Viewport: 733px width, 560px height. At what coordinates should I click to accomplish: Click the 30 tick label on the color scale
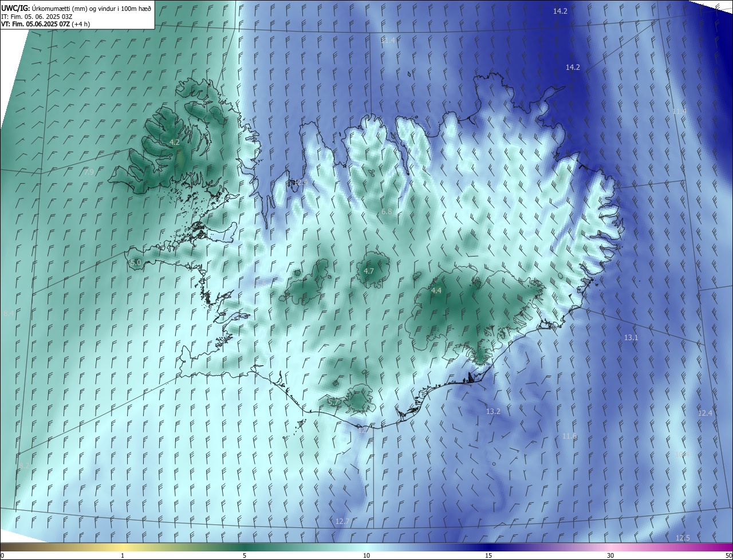[610, 555]
